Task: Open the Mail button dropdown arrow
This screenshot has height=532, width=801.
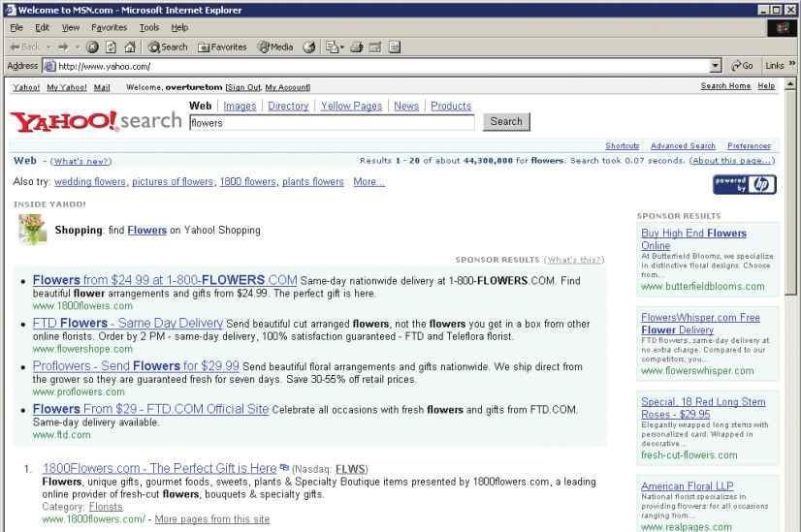Action: [x=343, y=47]
